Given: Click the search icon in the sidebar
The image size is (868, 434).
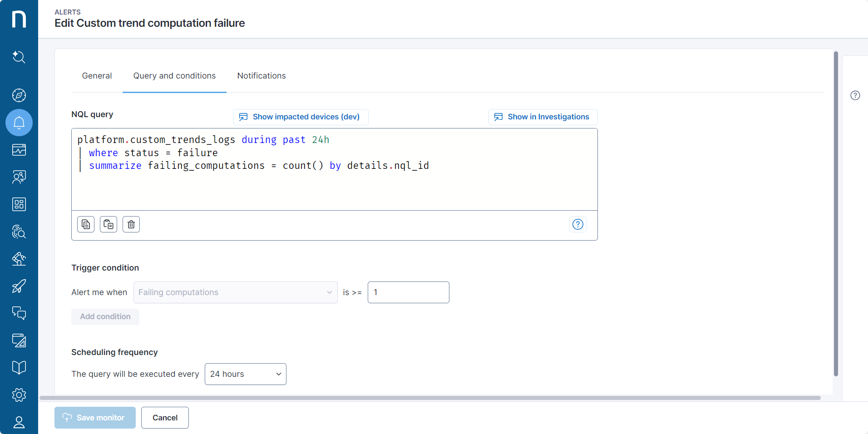Looking at the screenshot, I should point(19,57).
